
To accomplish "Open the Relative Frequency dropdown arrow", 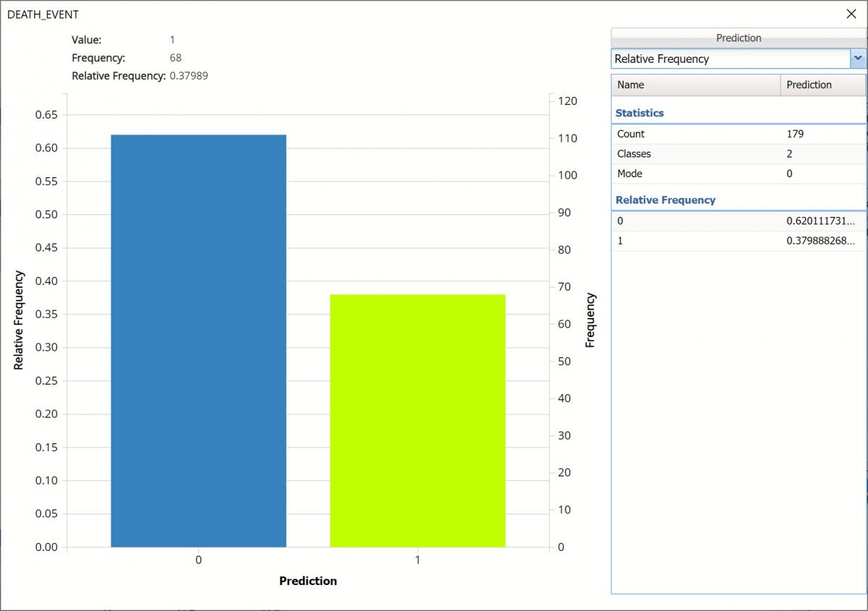I will click(858, 59).
